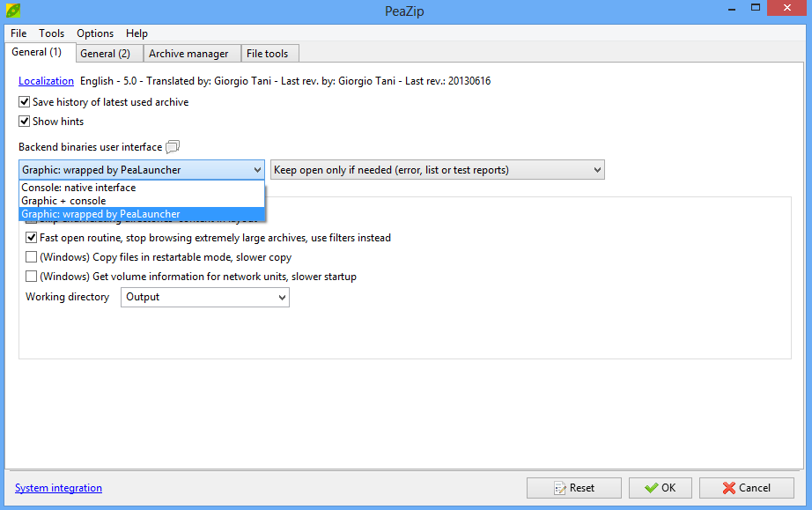Screen dimensions: 812x510
Task: Open the System integration link
Action: (58, 488)
